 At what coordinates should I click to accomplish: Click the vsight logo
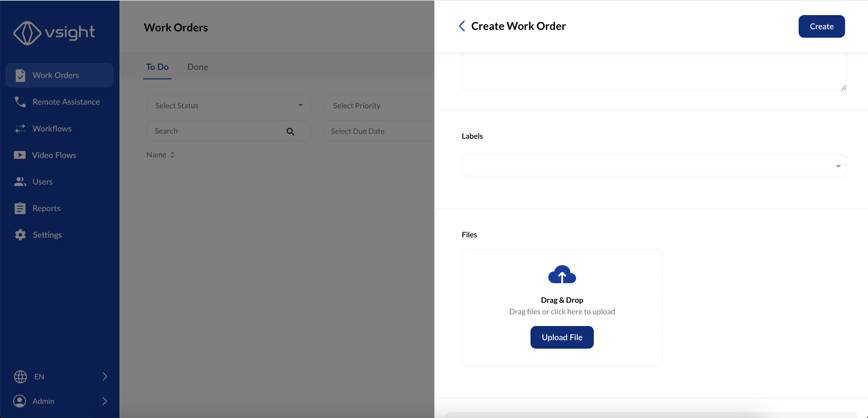(x=54, y=33)
